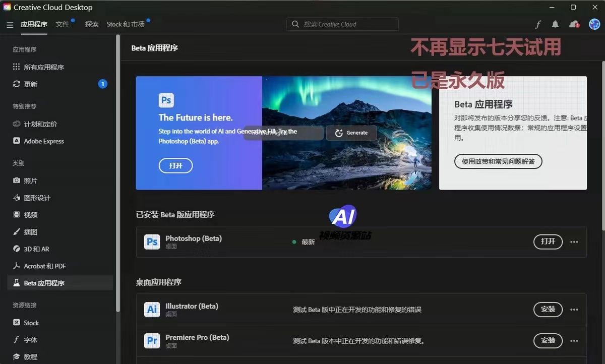Click the Creative Cloud logo in title bar
The height and width of the screenshot is (364, 605).
click(7, 7)
